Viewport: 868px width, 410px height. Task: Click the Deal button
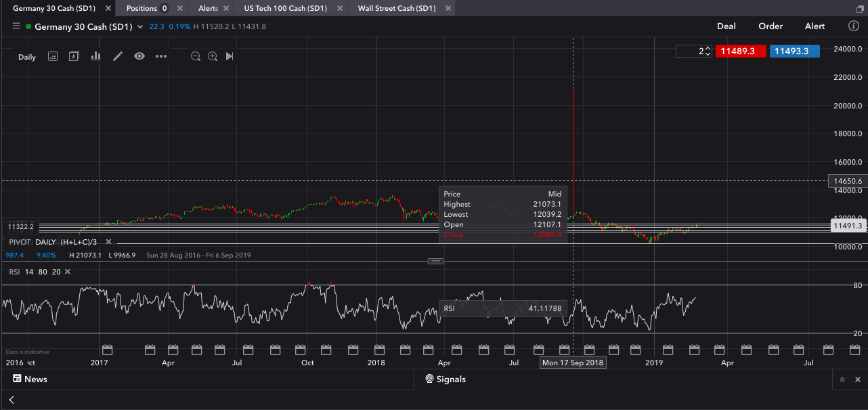pos(726,26)
